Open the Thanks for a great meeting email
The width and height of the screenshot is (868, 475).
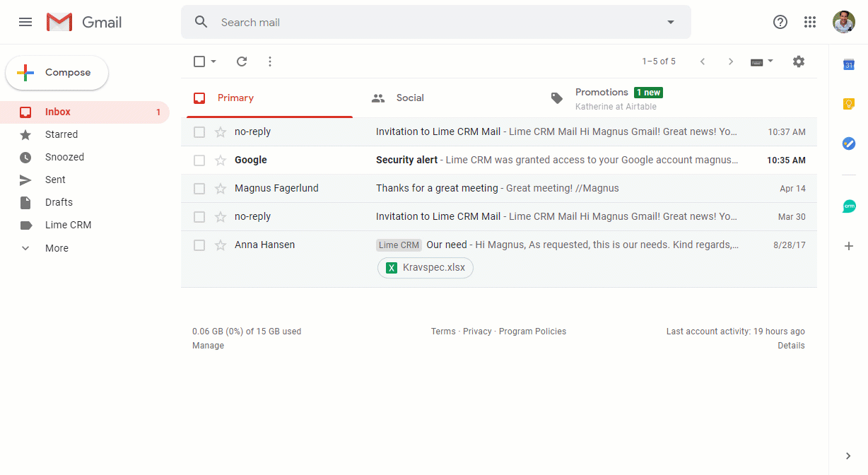coord(499,189)
